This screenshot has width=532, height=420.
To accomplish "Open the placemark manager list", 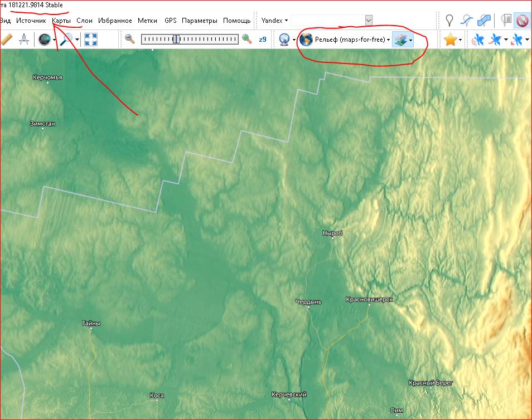I will (506, 21).
